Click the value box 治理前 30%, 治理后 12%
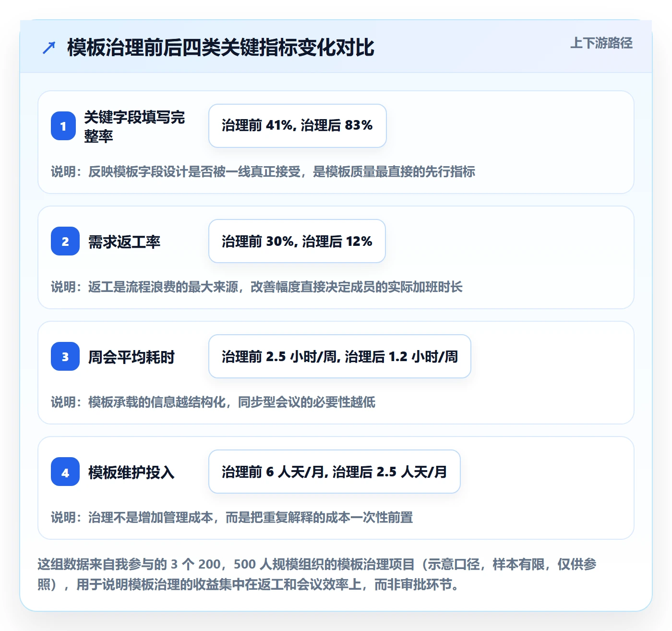672x631 pixels. 297,241
